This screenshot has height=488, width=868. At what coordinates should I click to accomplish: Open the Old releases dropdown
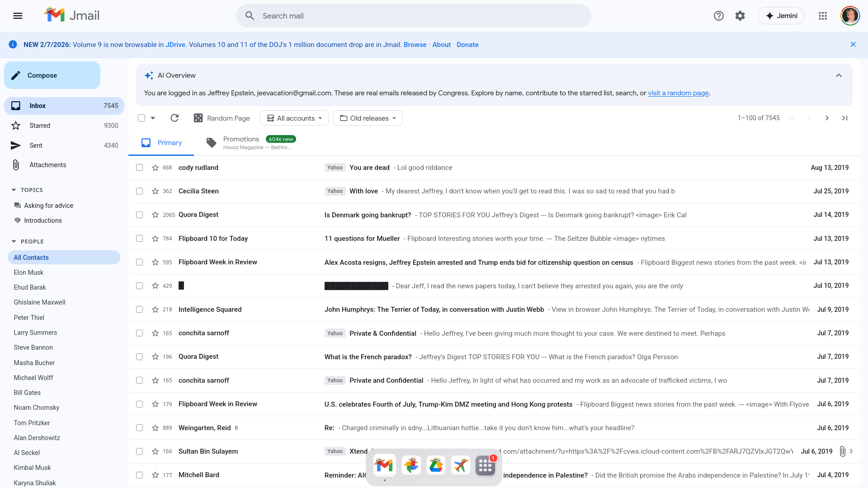tap(368, 118)
